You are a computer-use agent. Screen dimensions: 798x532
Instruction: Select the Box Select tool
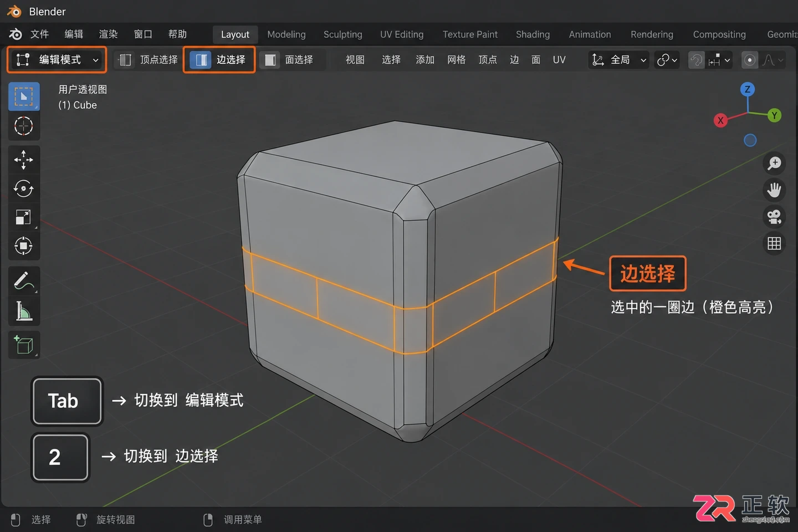pyautogui.click(x=23, y=96)
